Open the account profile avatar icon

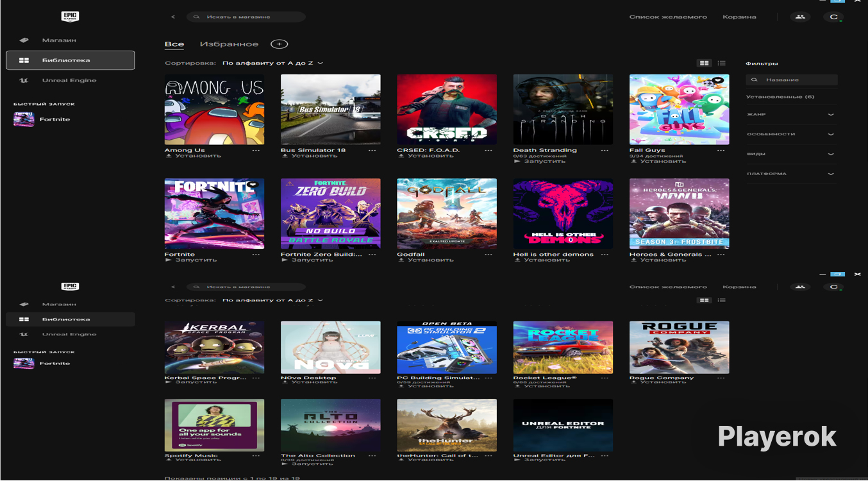833,17
